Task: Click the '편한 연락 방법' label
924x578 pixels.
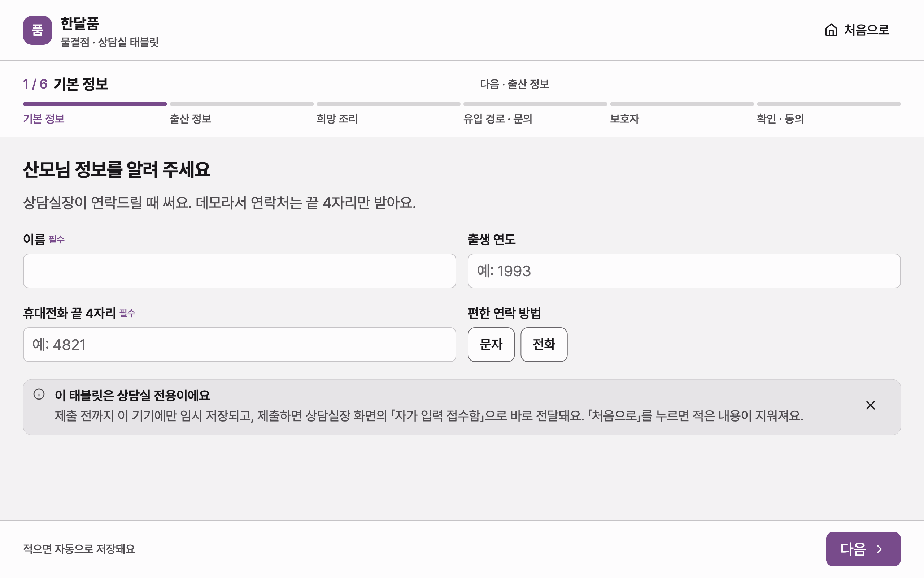Action: point(504,313)
